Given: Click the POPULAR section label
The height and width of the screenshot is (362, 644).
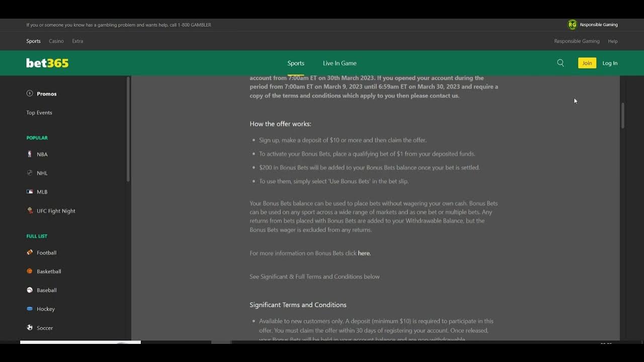Looking at the screenshot, I should point(37,138).
